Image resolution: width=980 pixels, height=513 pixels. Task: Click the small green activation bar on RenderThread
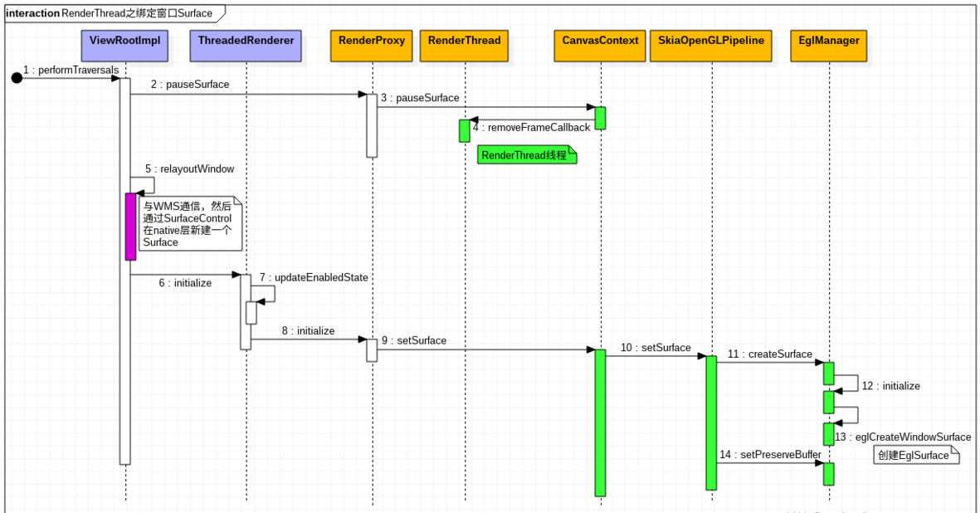pyautogui.click(x=465, y=131)
